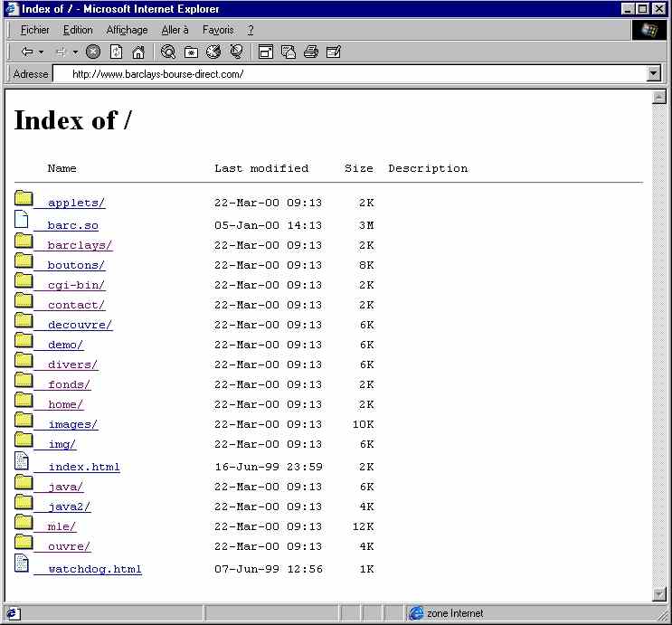
Task: Open the History toolbar icon
Action: point(213,52)
